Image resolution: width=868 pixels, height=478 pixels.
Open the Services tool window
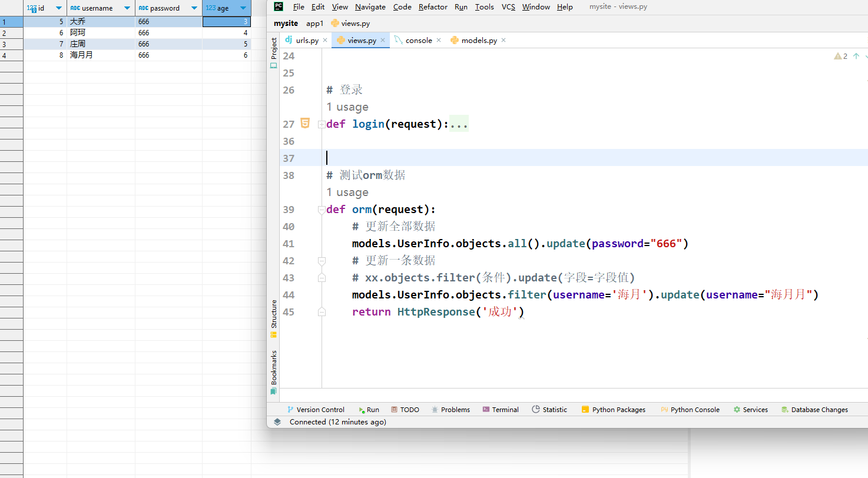tap(751, 410)
